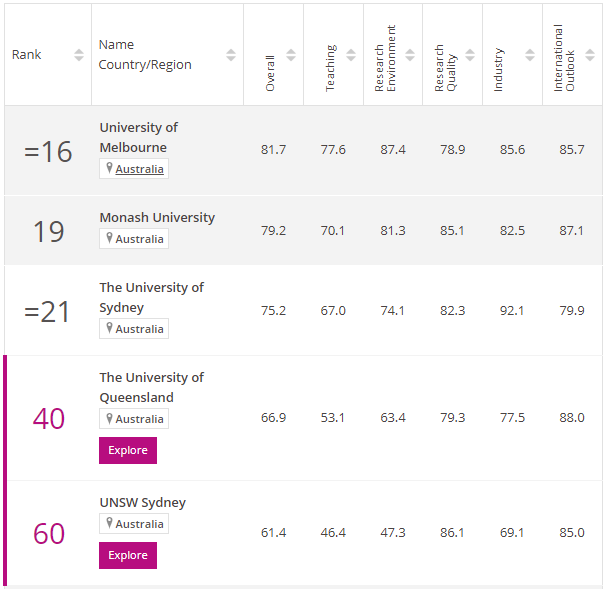Click Melbourne research environment 87.4
The width and height of the screenshot is (607, 589).
click(393, 150)
